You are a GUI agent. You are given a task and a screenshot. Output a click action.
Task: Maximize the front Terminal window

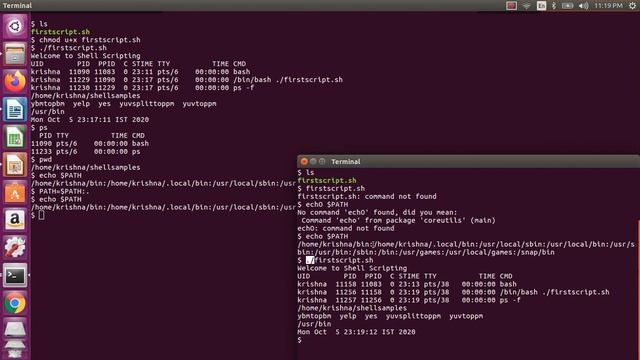[x=322, y=162]
